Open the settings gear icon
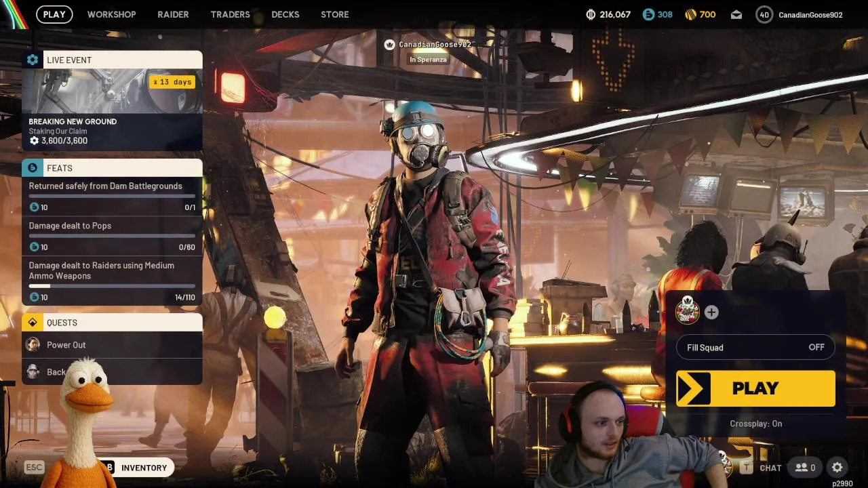 click(837, 468)
